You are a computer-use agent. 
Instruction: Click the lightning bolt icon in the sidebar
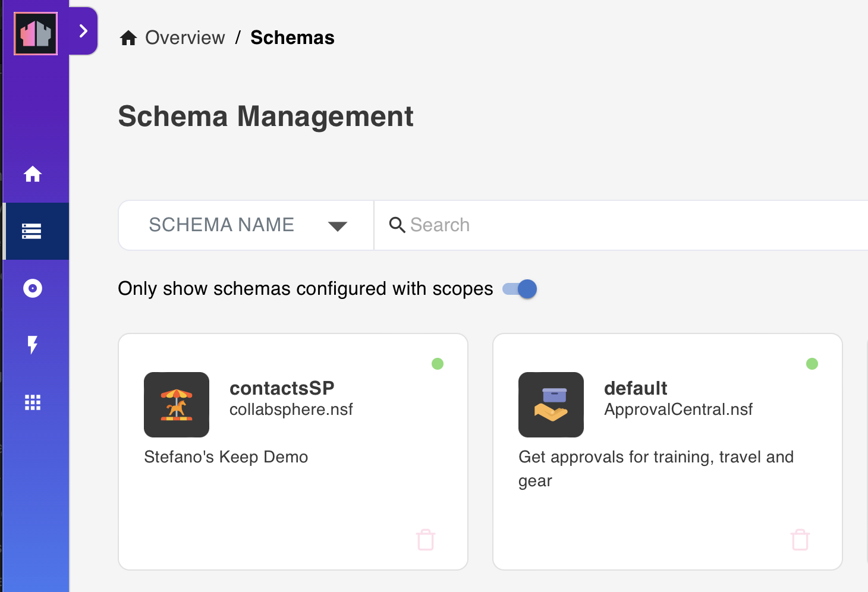click(x=33, y=345)
